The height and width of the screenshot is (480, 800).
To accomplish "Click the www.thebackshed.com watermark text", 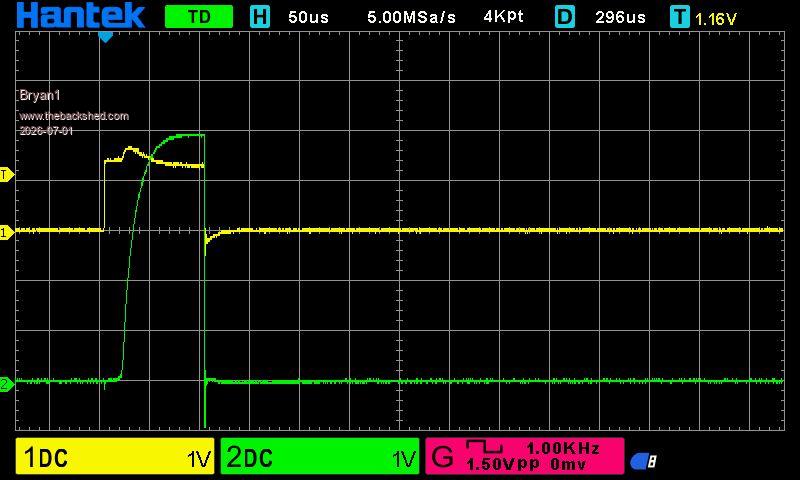I will [x=74, y=116].
